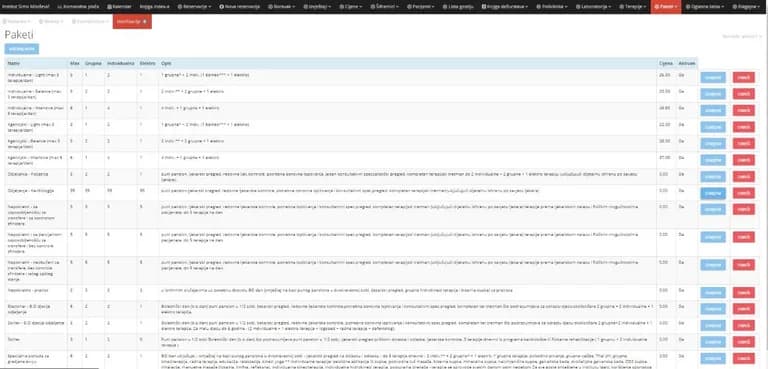Click the Nova rezervacija plus icon
Image resolution: width=768 pixels, height=369 pixels.
point(221,7)
